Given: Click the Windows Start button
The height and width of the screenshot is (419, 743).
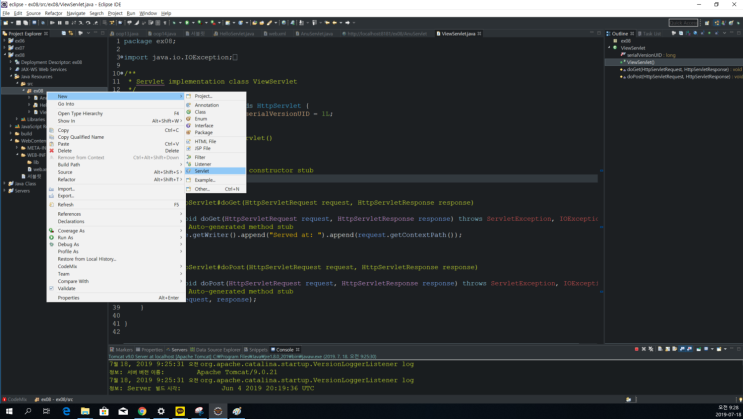Looking at the screenshot, I should (9, 411).
